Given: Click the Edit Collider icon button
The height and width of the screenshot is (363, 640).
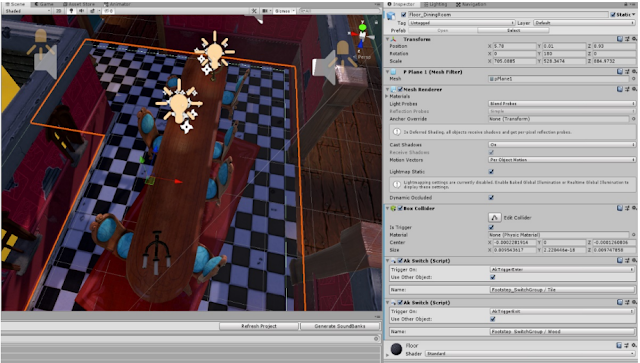Looking at the screenshot, I should click(495, 217).
